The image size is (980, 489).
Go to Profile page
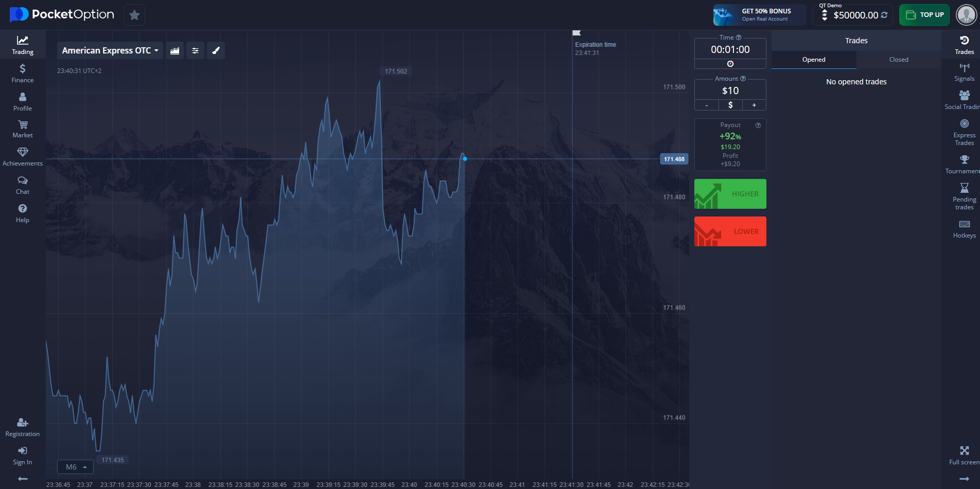click(23, 102)
